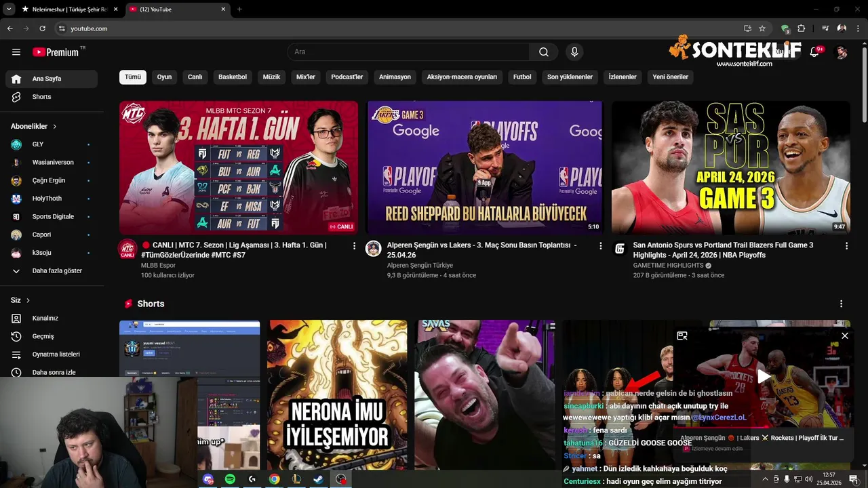Open the notifications bell

(x=815, y=52)
